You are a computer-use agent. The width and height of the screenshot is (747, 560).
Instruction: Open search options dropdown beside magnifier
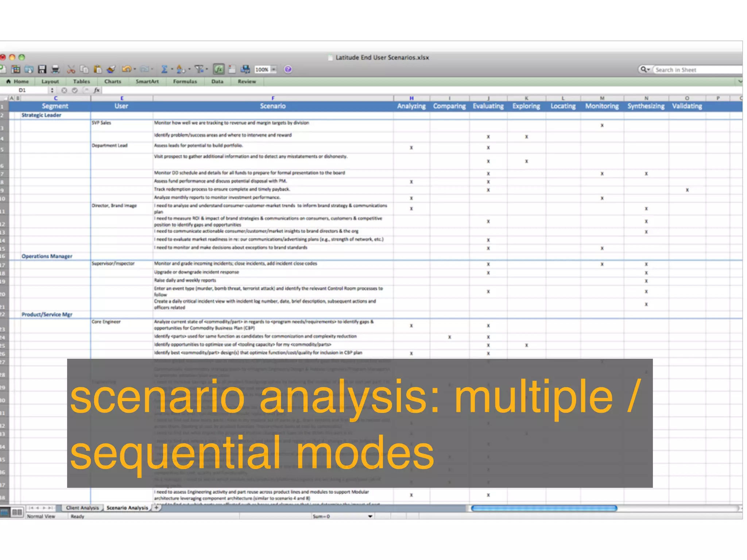tap(649, 70)
